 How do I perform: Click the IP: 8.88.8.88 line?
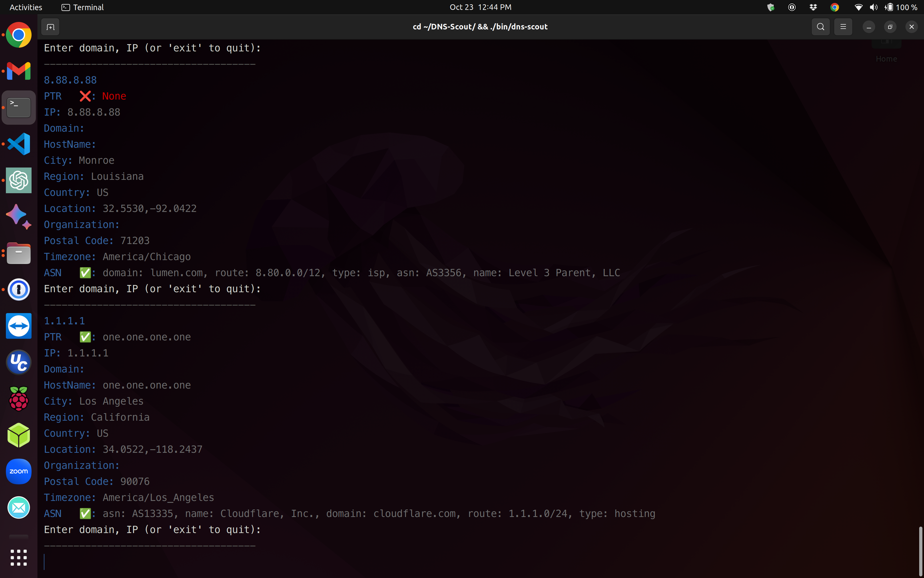pos(82,112)
